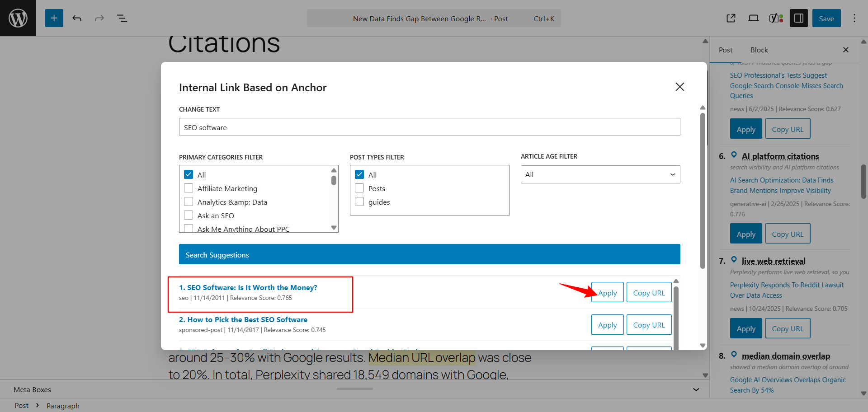Enable the Posts post type checkbox
The height and width of the screenshot is (412, 868).
359,188
